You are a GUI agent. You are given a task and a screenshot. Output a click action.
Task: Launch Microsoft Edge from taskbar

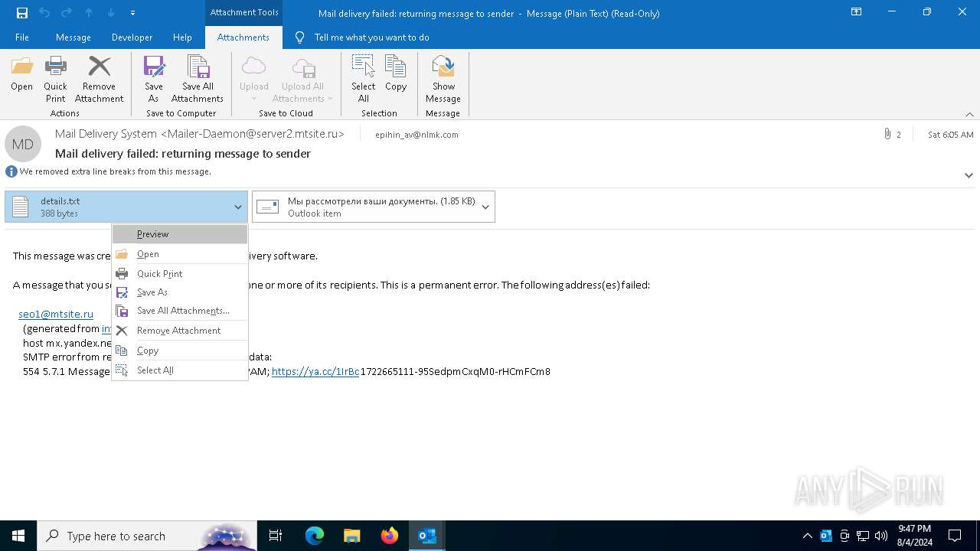(315, 536)
